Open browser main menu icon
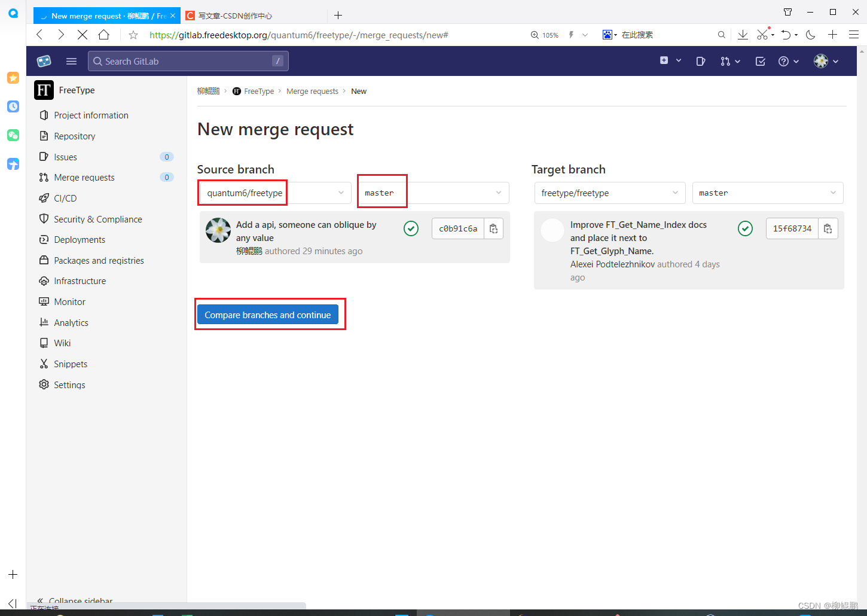 [x=854, y=35]
